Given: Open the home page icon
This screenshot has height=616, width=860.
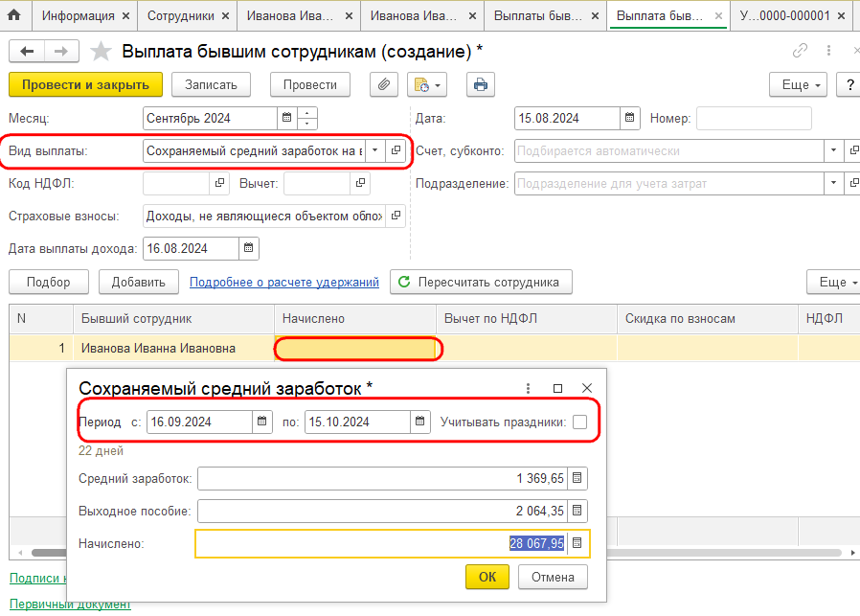Looking at the screenshot, I should coord(14,15).
